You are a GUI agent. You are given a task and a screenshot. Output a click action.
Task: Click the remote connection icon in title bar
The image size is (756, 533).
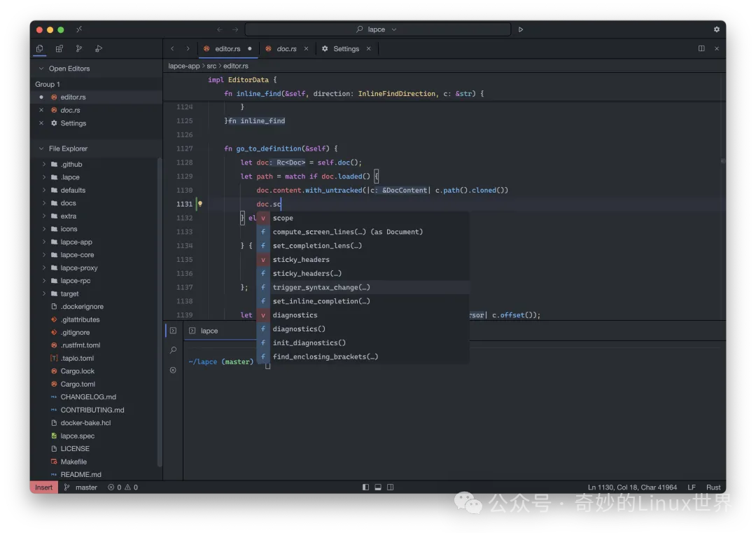(79, 29)
